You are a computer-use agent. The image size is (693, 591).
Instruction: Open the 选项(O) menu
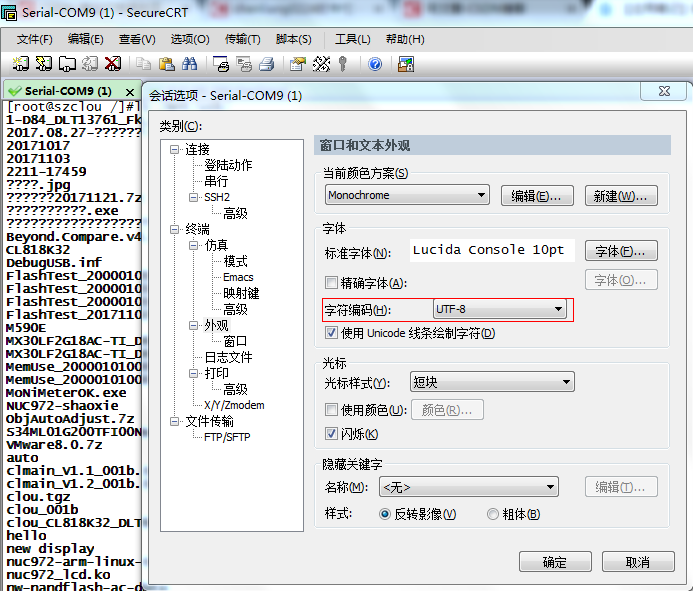coord(190,39)
